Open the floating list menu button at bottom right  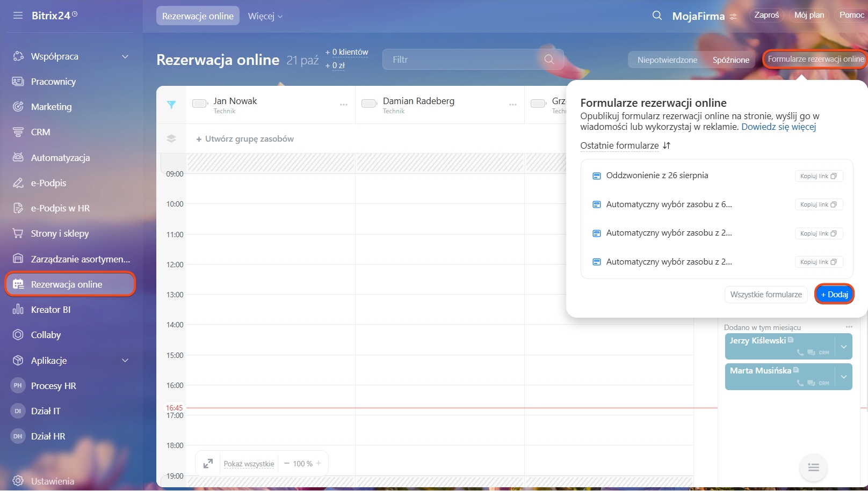click(x=813, y=467)
